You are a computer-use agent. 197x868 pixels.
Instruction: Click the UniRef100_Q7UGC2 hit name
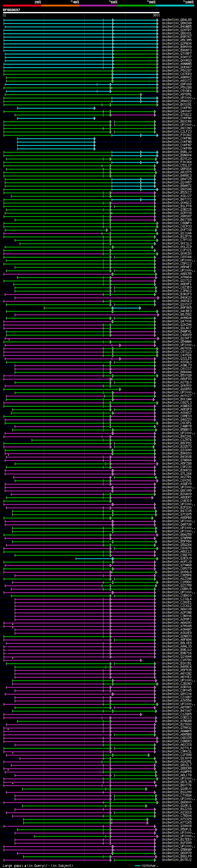[x=177, y=115]
